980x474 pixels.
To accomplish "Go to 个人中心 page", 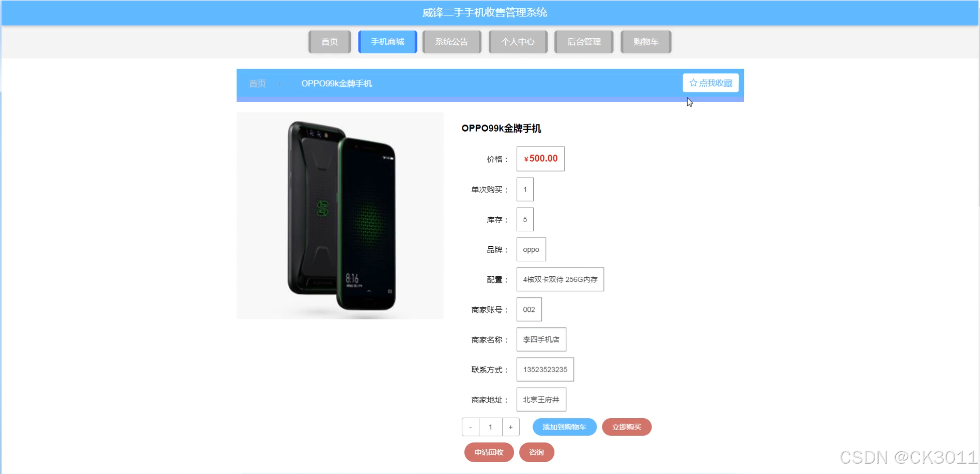I will 518,42.
